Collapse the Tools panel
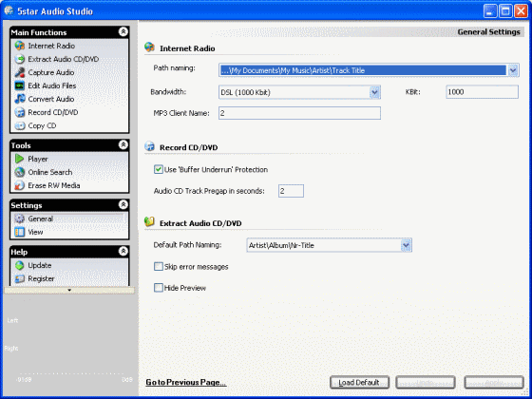 pos(123,144)
